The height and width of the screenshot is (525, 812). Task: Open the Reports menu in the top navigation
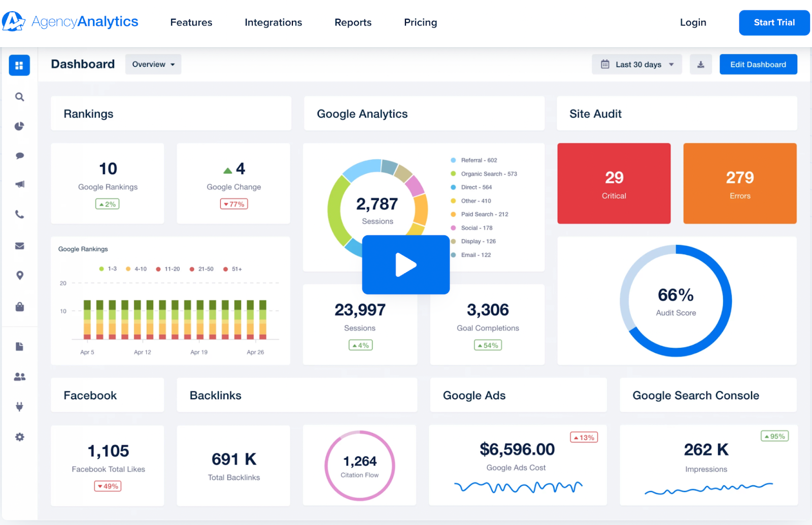tap(353, 22)
